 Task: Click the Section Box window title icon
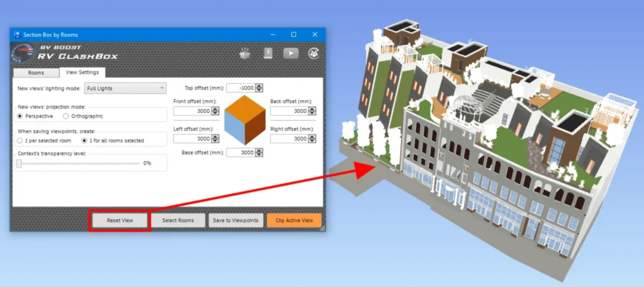(x=16, y=35)
